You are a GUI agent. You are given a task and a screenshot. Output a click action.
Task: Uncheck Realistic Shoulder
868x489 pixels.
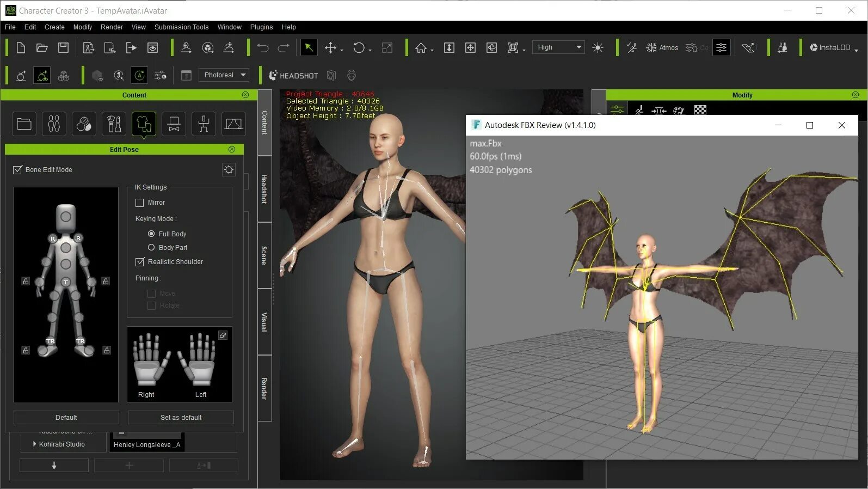140,262
